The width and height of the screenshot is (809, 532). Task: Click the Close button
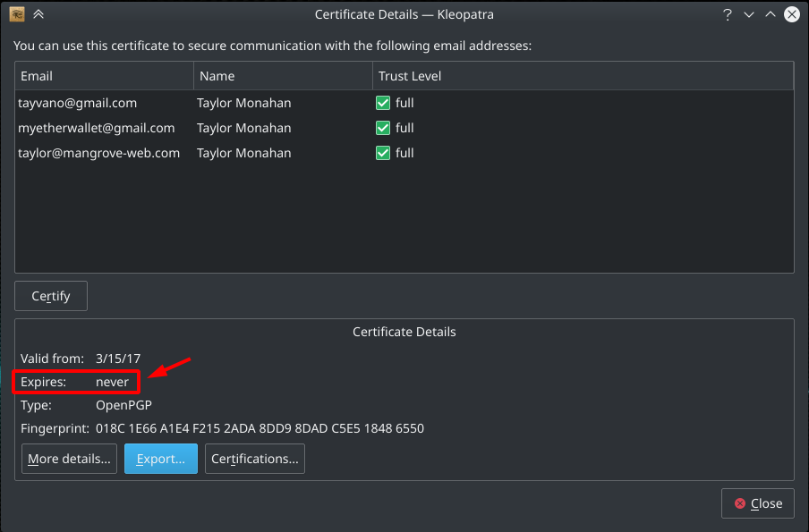(x=758, y=503)
